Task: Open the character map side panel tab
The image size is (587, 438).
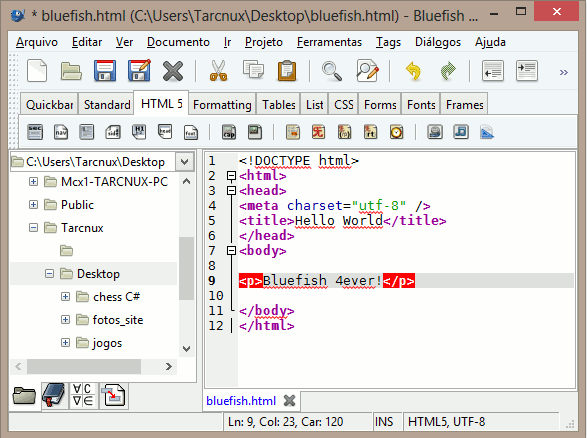Action: coord(83,395)
